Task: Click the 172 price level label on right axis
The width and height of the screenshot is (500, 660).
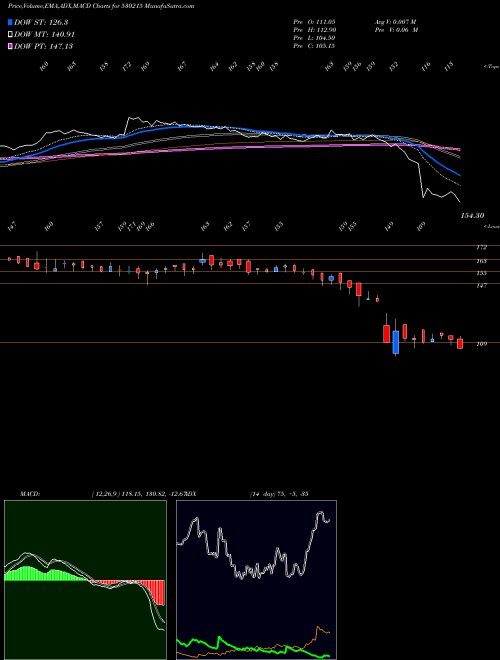Action: click(482, 247)
